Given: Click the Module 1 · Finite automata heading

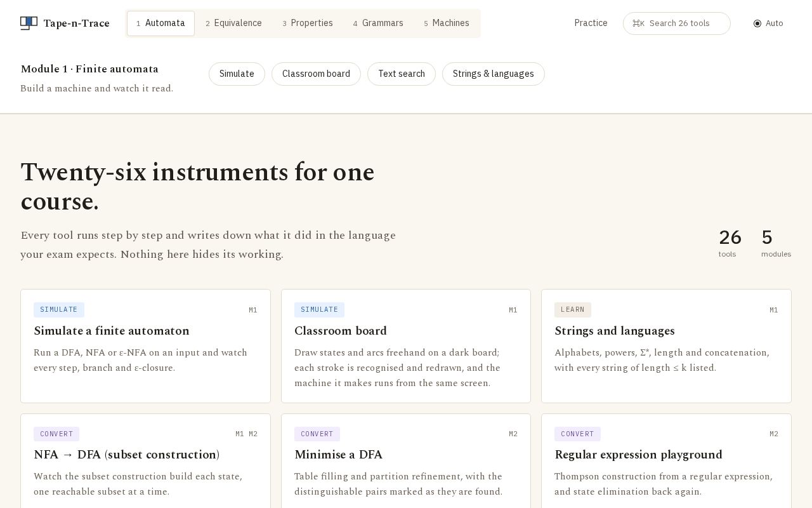Looking at the screenshot, I should coord(89,69).
